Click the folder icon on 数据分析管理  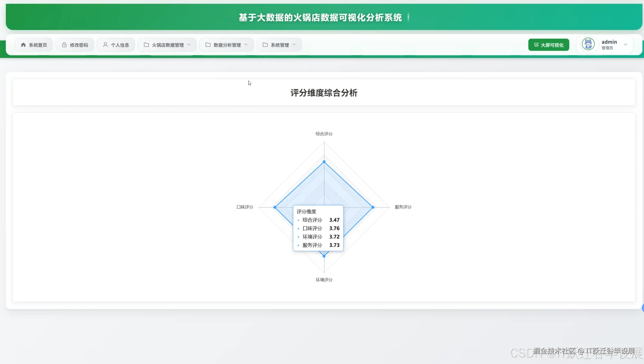[208, 44]
